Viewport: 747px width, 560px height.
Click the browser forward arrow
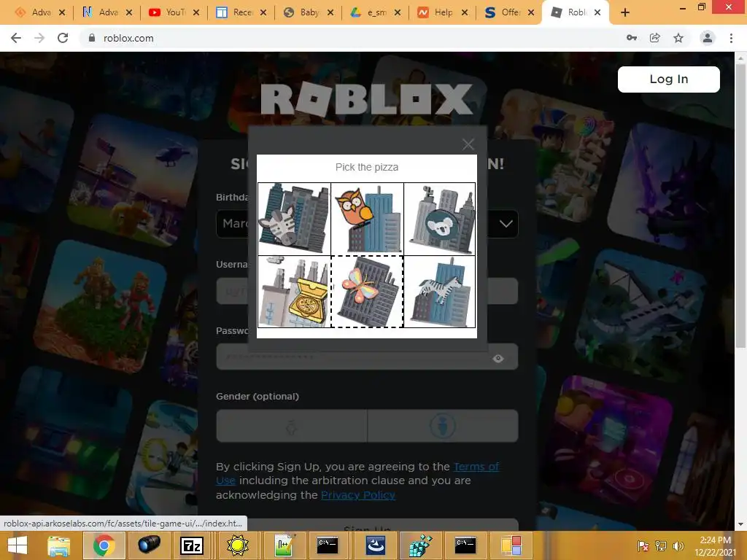point(39,38)
